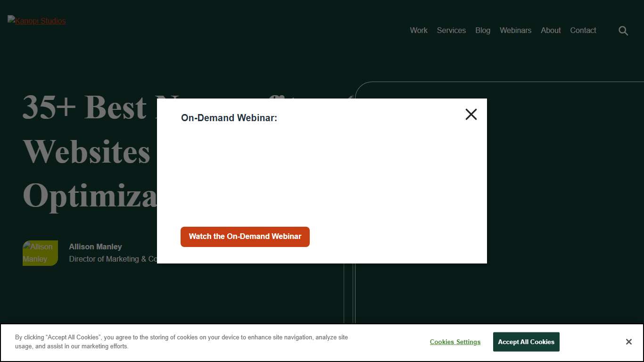
Task: Close the On-Demand Webinar popup
Action: pyautogui.click(x=471, y=115)
